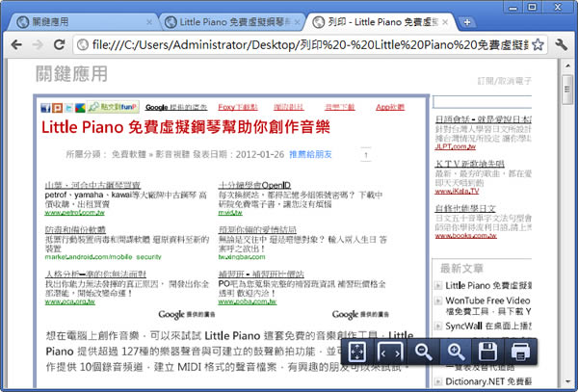578x392 pixels.
Task: Open the JLPT.com.tw sidebar ad link
Action: point(456,146)
